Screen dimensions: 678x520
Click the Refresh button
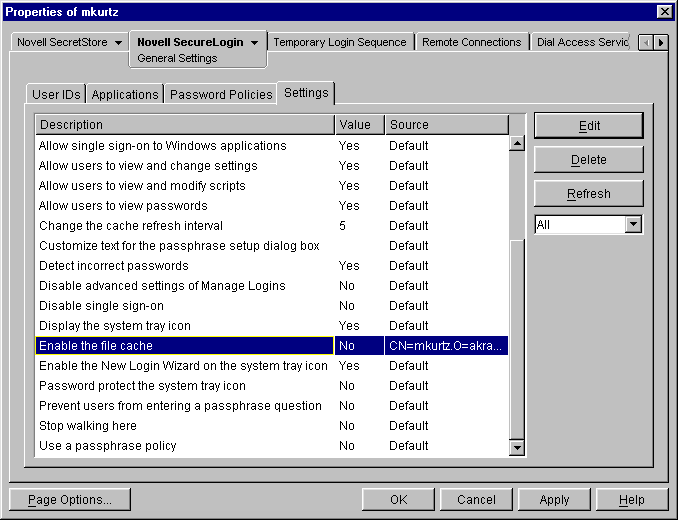point(589,194)
